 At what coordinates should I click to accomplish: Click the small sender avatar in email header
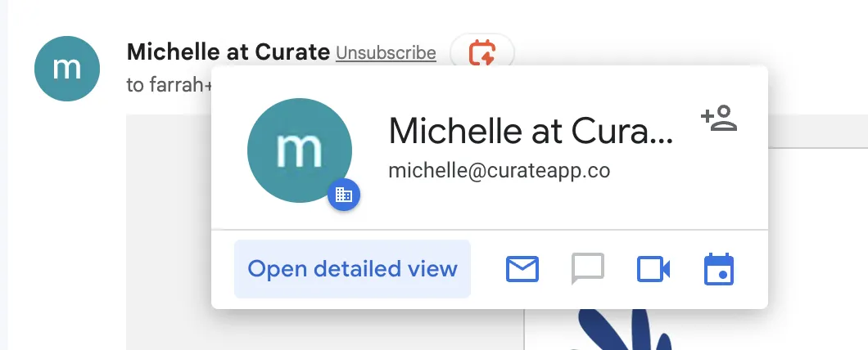[x=67, y=69]
